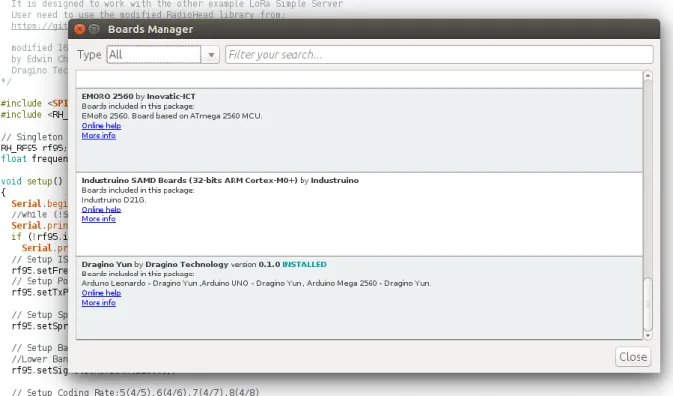The height and width of the screenshot is (396, 673).
Task: Open More info for EMORO 2560
Action: (99, 136)
